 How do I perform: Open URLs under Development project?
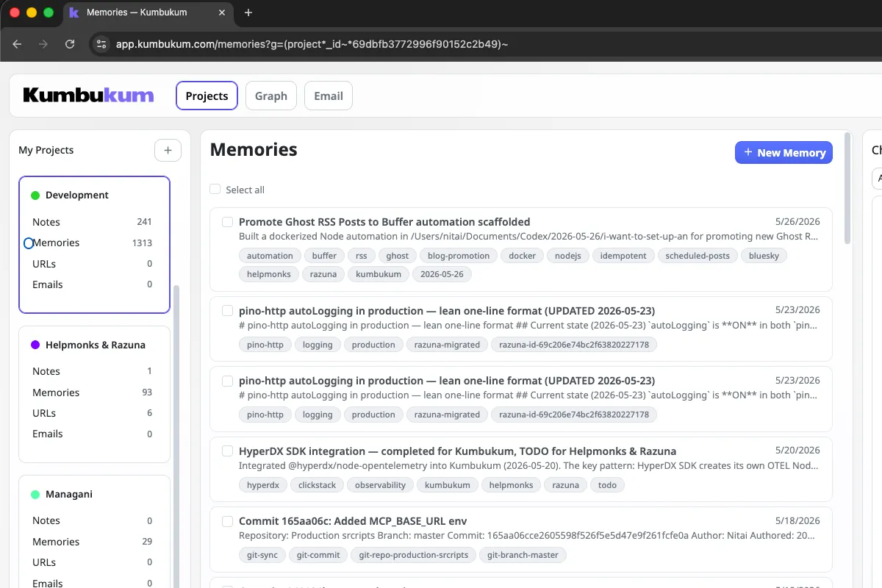[x=93, y=264]
